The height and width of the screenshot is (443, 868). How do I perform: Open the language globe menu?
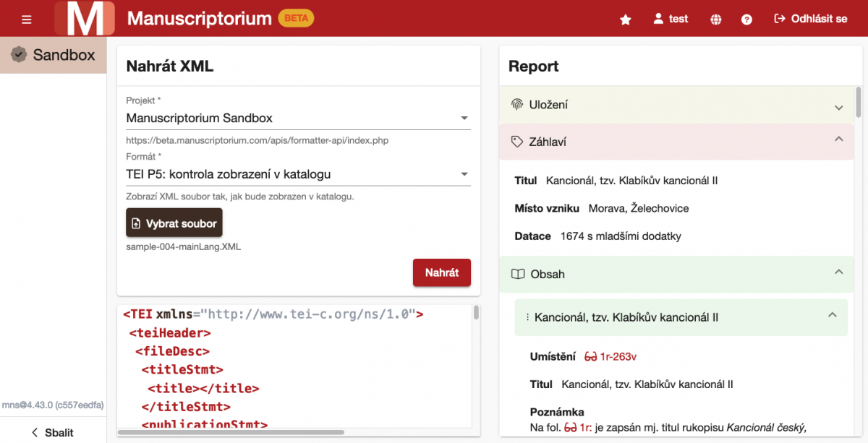tap(716, 20)
